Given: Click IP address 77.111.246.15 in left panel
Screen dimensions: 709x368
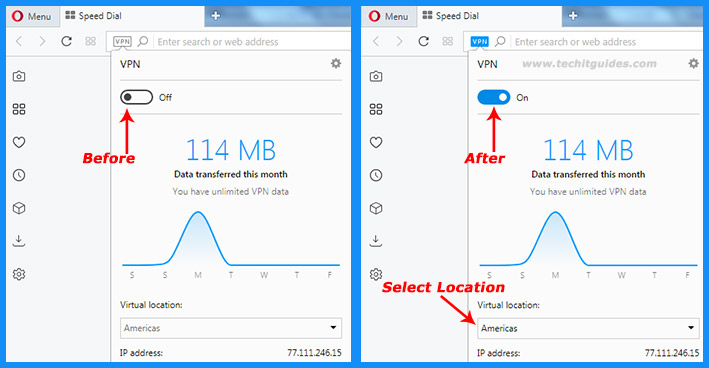Looking at the screenshot, I should click(314, 353).
